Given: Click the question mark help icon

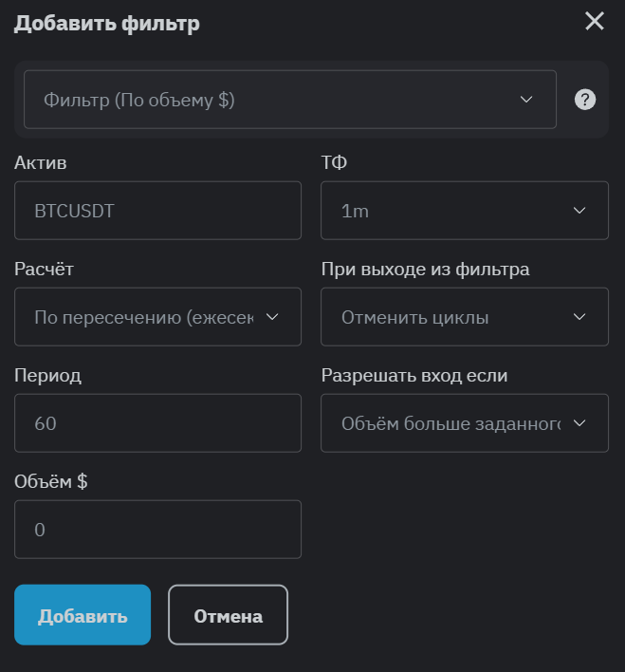Looking at the screenshot, I should (585, 100).
